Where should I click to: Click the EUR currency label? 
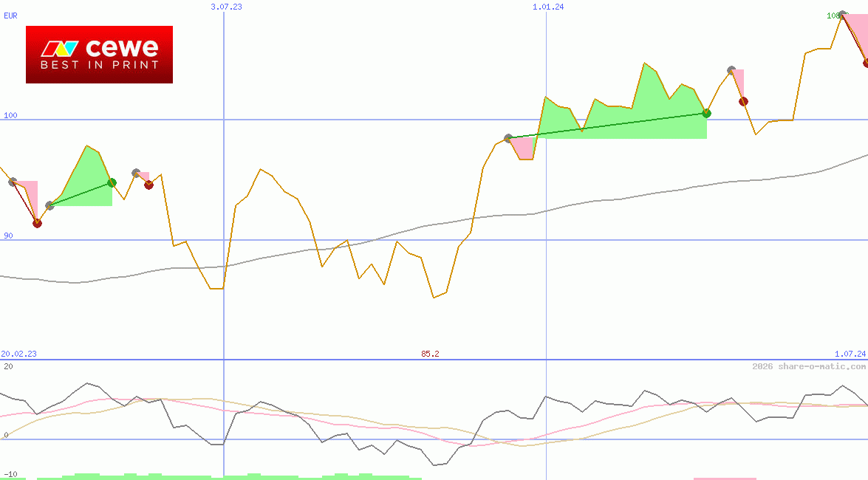10,15
